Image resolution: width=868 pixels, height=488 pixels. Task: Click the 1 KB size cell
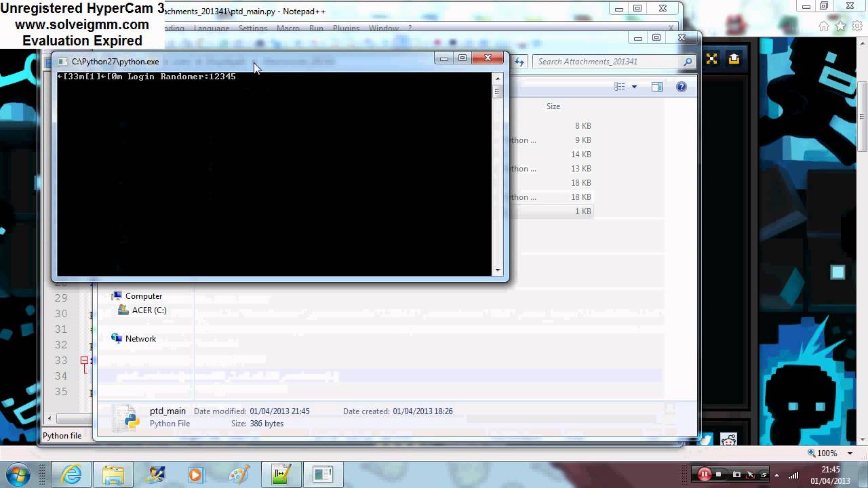583,211
